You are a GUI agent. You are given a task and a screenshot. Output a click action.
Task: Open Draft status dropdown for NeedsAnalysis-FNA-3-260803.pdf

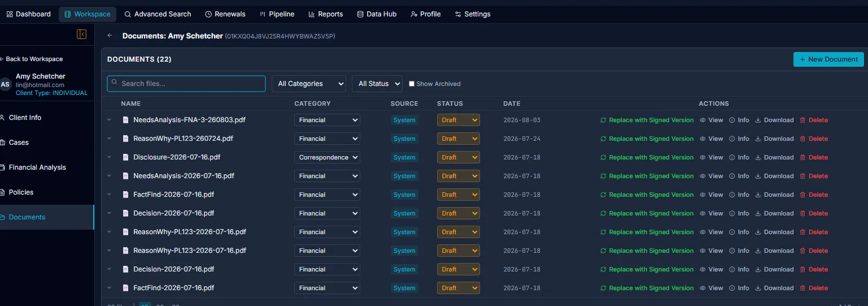point(458,120)
